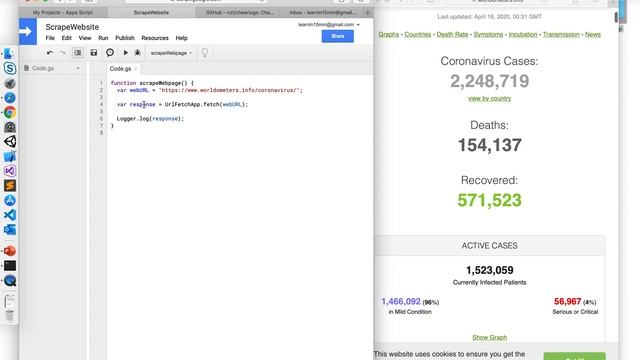Open the File menu
Image resolution: width=640 pixels, height=360 pixels.
click(50, 38)
